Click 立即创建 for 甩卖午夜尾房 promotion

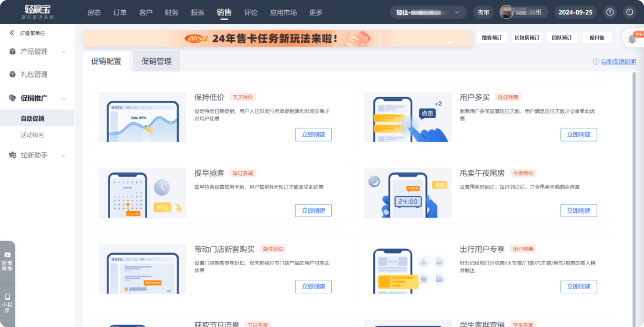tap(578, 211)
